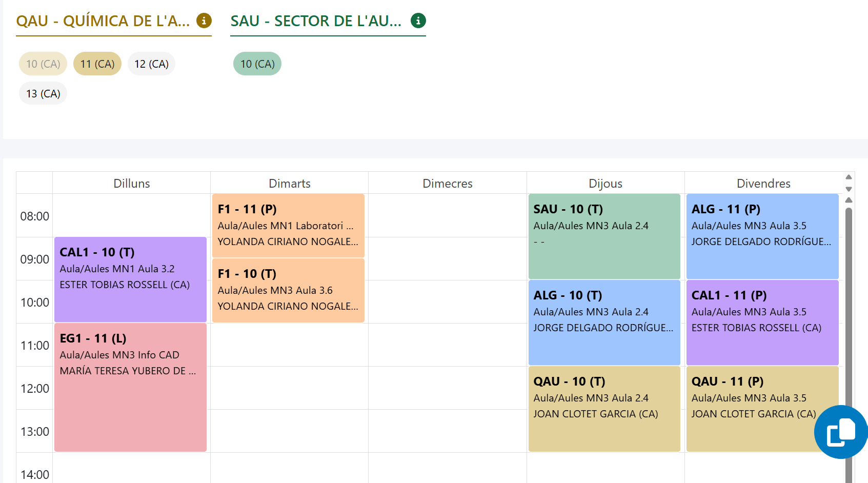Select QAU group 12 (CA) chip
This screenshot has height=483, width=868.
point(151,64)
